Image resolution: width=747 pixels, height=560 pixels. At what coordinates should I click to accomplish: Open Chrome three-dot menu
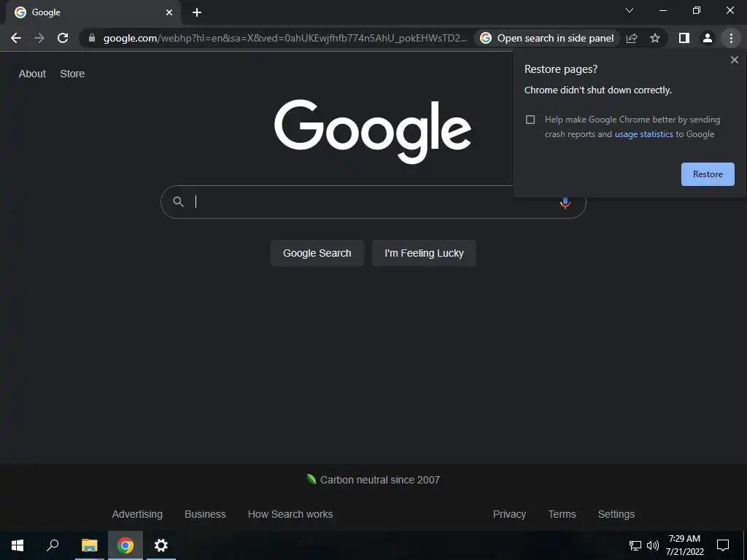click(x=731, y=38)
